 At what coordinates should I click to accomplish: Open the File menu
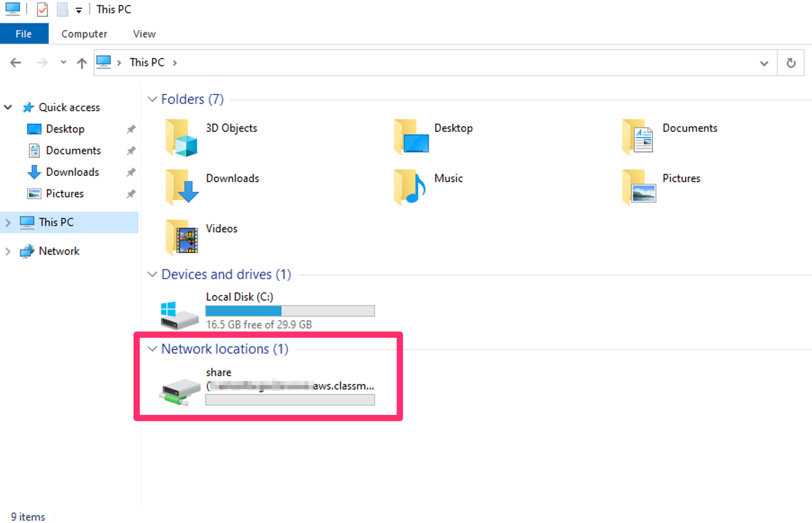click(x=24, y=33)
